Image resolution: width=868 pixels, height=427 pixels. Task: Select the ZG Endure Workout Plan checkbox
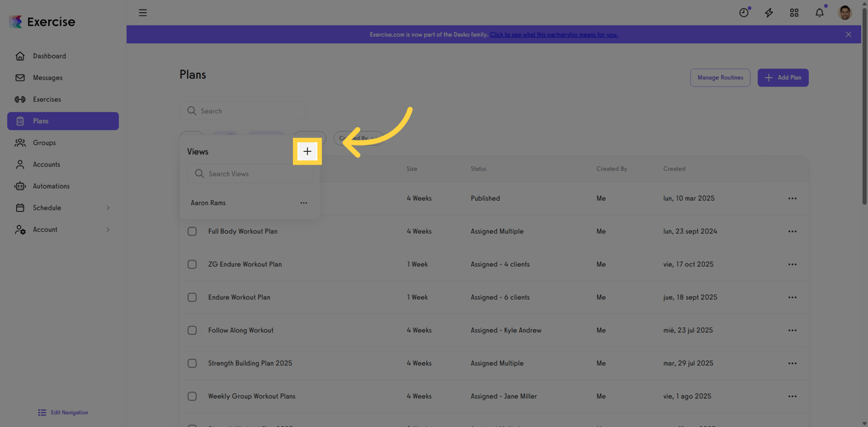192,264
